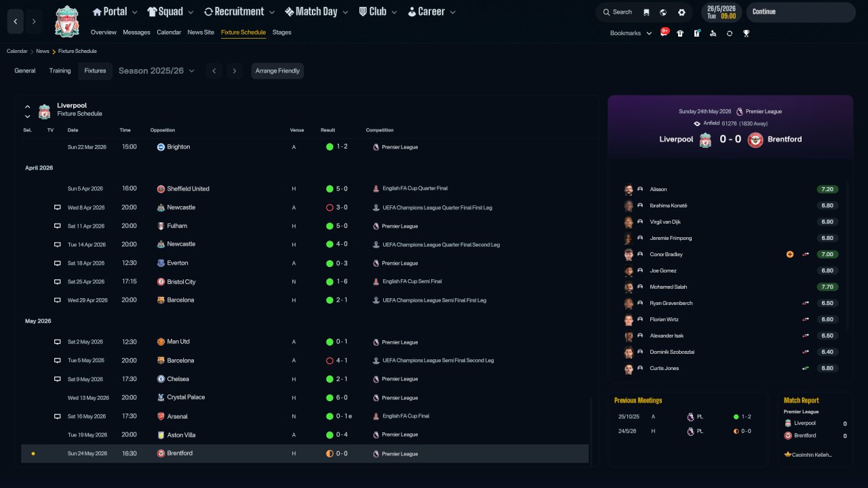Open messages icon with the 9+ badge
The image size is (868, 488).
point(665,33)
